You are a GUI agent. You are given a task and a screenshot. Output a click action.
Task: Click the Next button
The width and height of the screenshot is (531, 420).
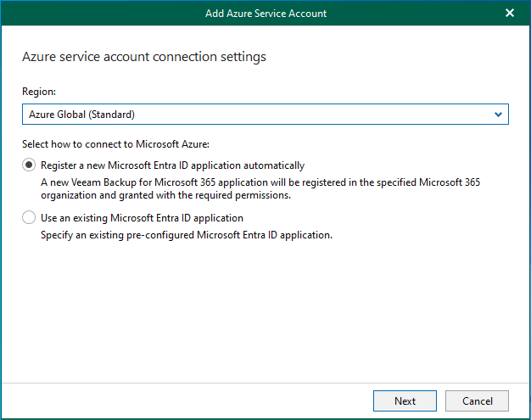click(405, 400)
